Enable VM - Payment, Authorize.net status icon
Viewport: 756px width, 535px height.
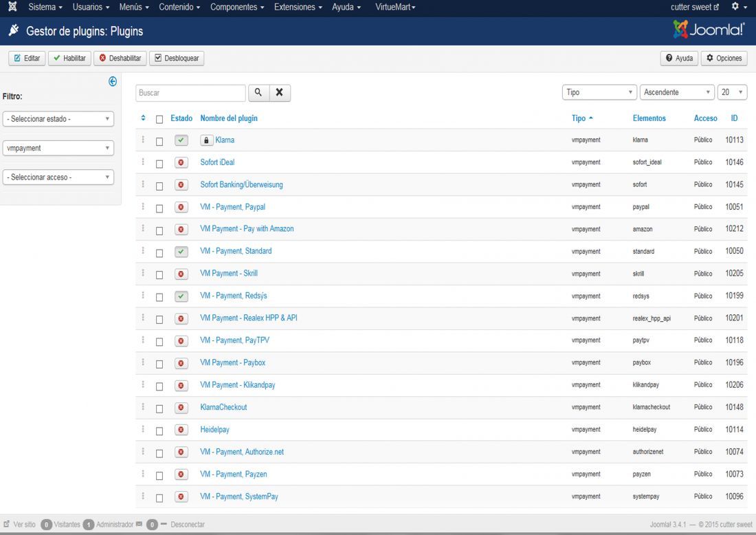pos(181,452)
